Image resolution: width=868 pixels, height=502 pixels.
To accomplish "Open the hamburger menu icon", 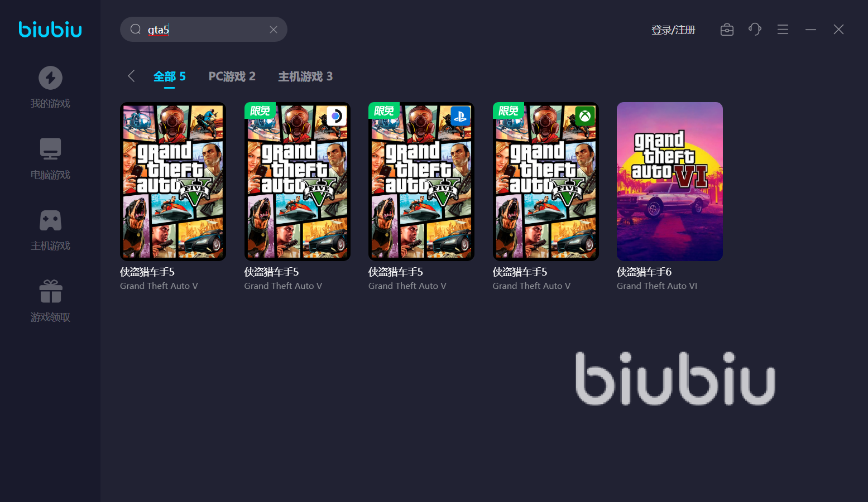I will click(783, 30).
